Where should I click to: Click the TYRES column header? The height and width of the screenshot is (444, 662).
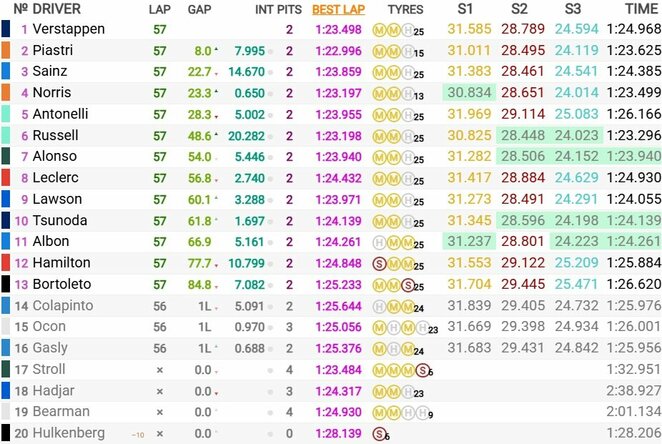[405, 8]
